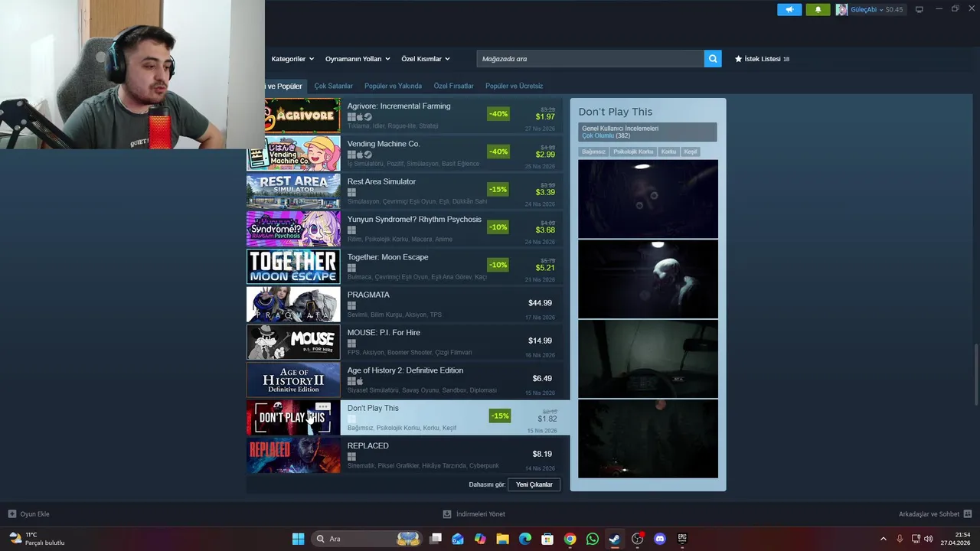Click the $44.99 price of PRAGMATA

pyautogui.click(x=540, y=303)
